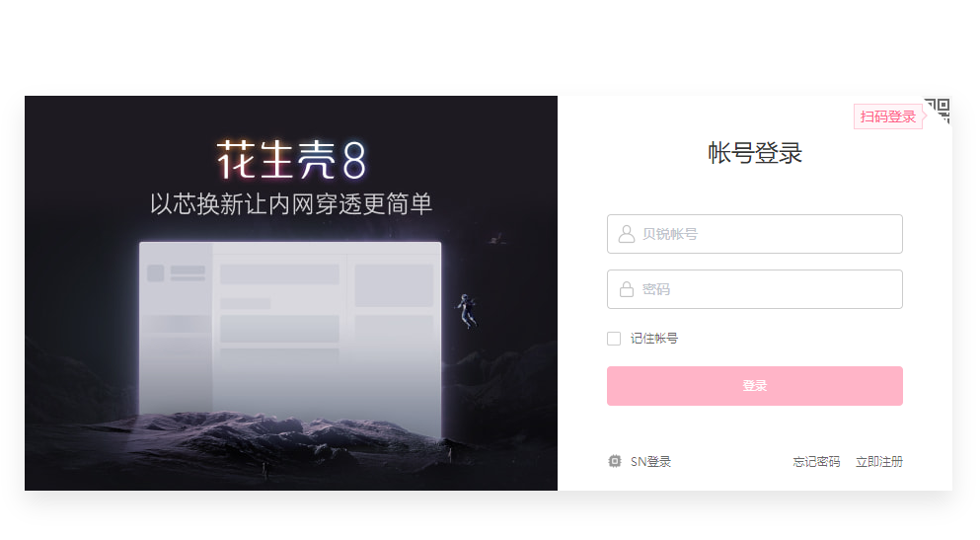Tick the 记住帐号 checkbox
The image size is (980, 540).
614,339
